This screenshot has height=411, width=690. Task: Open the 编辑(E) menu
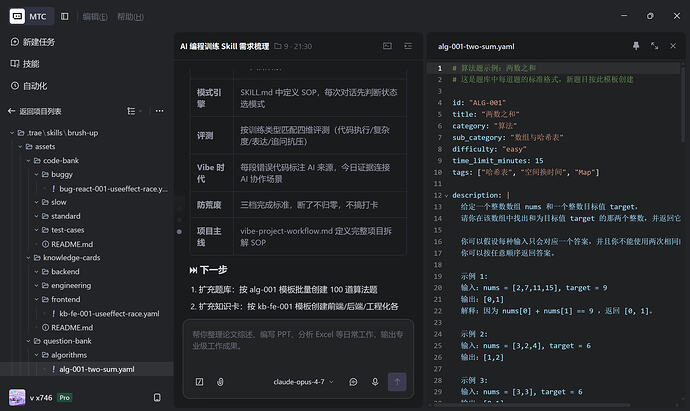[x=95, y=17]
